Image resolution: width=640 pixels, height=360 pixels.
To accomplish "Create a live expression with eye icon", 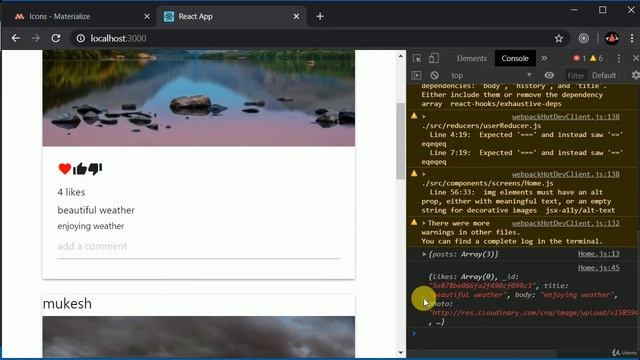I will click(549, 75).
